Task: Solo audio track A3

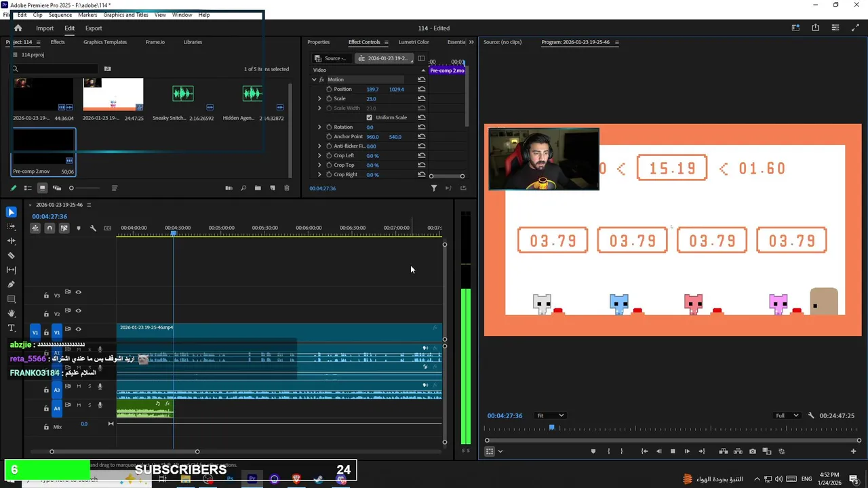Action: click(x=89, y=386)
